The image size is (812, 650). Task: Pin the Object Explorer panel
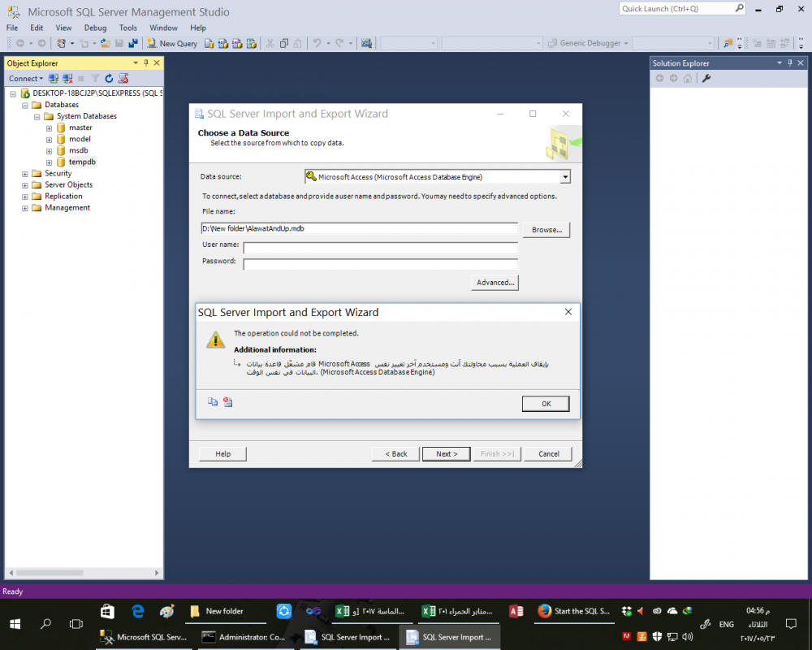[146, 63]
